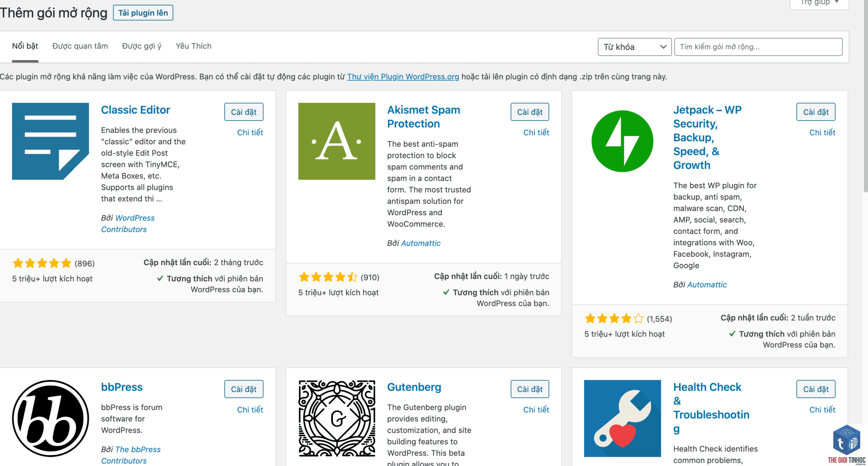Open WordPress Contributors author link
Viewport: 868px width, 466px height.
click(x=128, y=224)
